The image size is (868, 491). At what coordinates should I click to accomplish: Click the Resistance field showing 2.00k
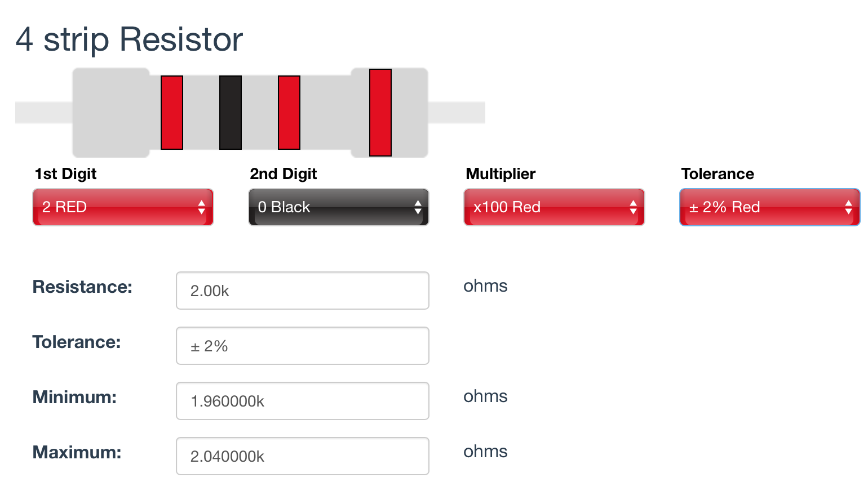pos(303,291)
